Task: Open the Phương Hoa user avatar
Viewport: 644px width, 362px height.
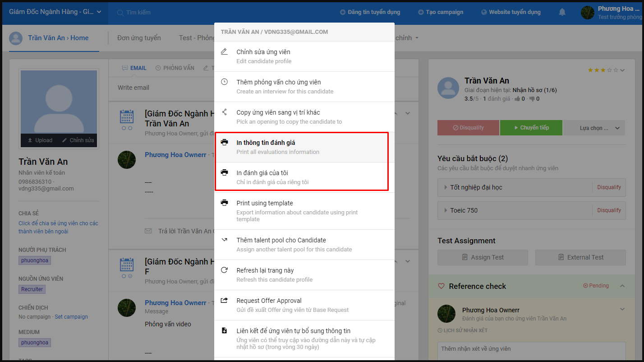Action: [588, 13]
